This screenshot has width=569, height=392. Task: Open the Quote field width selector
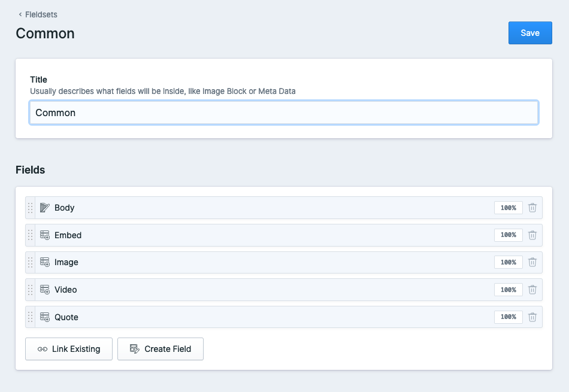[x=509, y=317]
